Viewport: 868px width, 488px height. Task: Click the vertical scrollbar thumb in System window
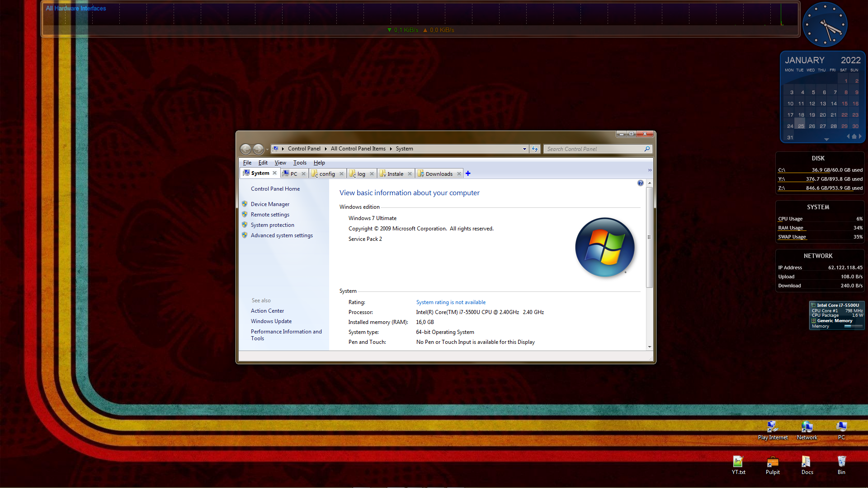(649, 237)
